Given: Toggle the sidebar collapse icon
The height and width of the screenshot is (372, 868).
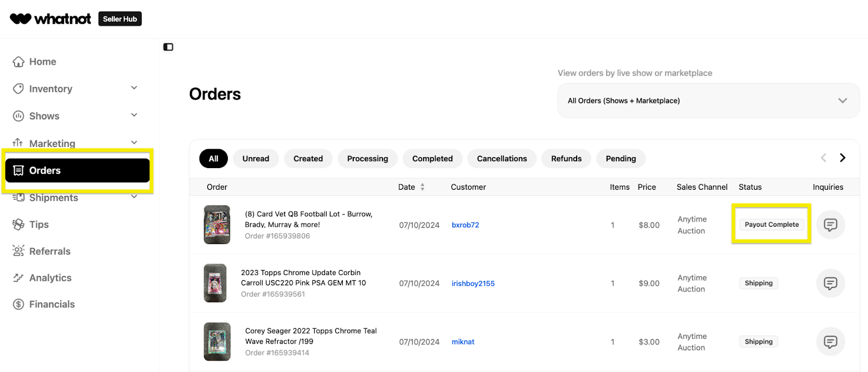Looking at the screenshot, I should [x=168, y=47].
